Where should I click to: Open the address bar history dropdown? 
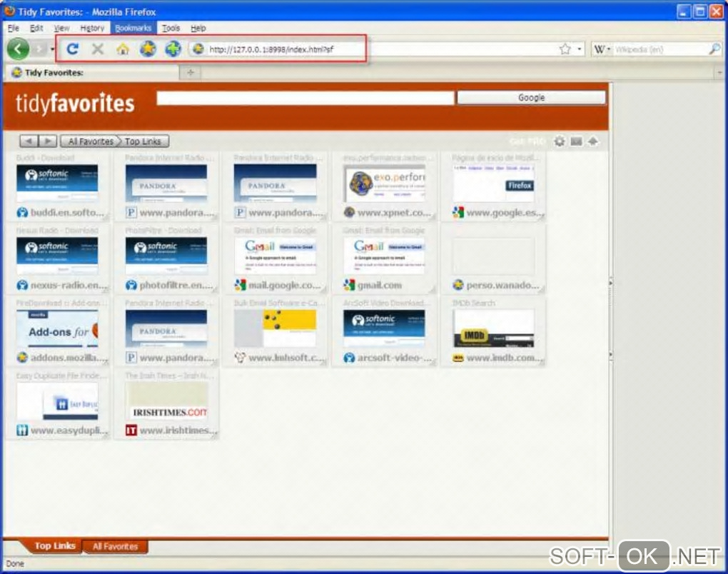[580, 49]
